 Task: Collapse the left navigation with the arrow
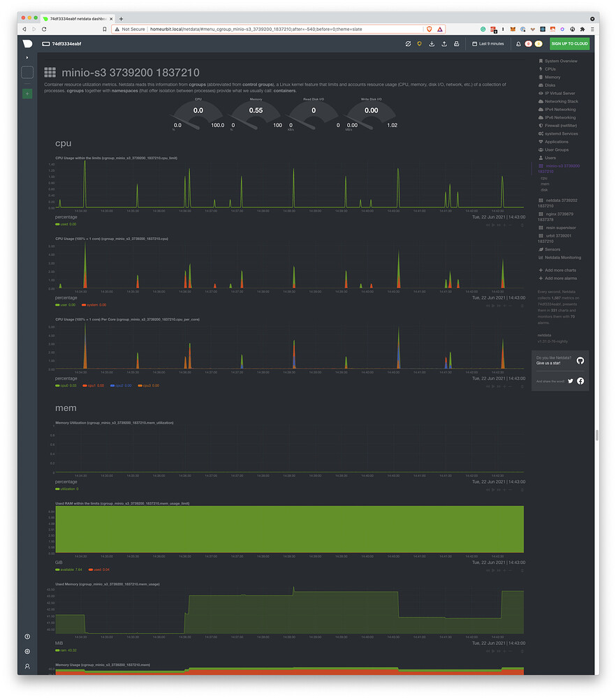(27, 57)
